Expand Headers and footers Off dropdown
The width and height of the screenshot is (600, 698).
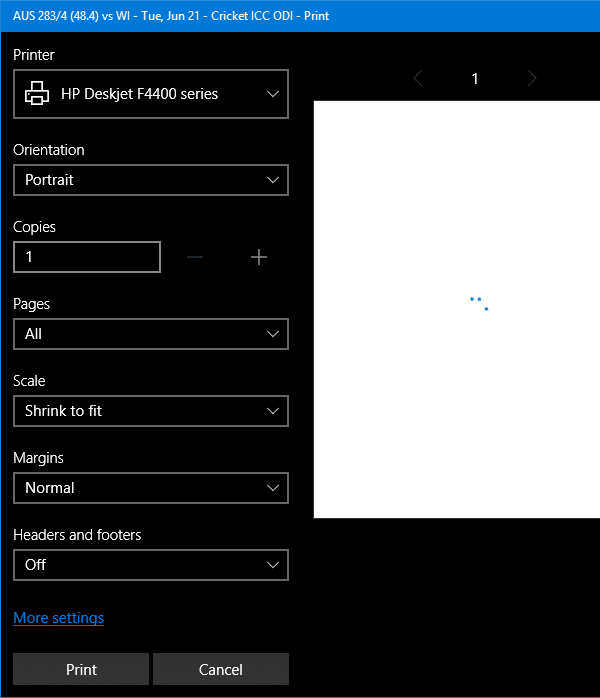[x=151, y=565]
